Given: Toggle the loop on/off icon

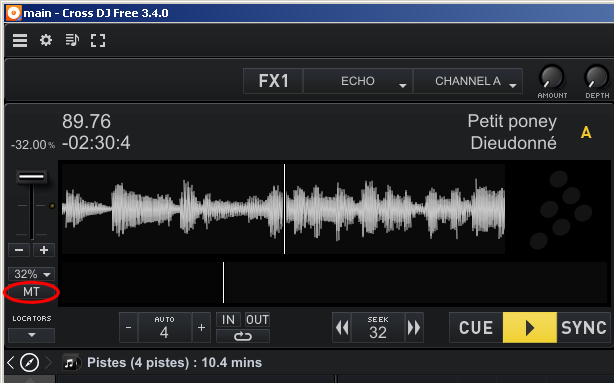Looking at the screenshot, I should point(243,336).
